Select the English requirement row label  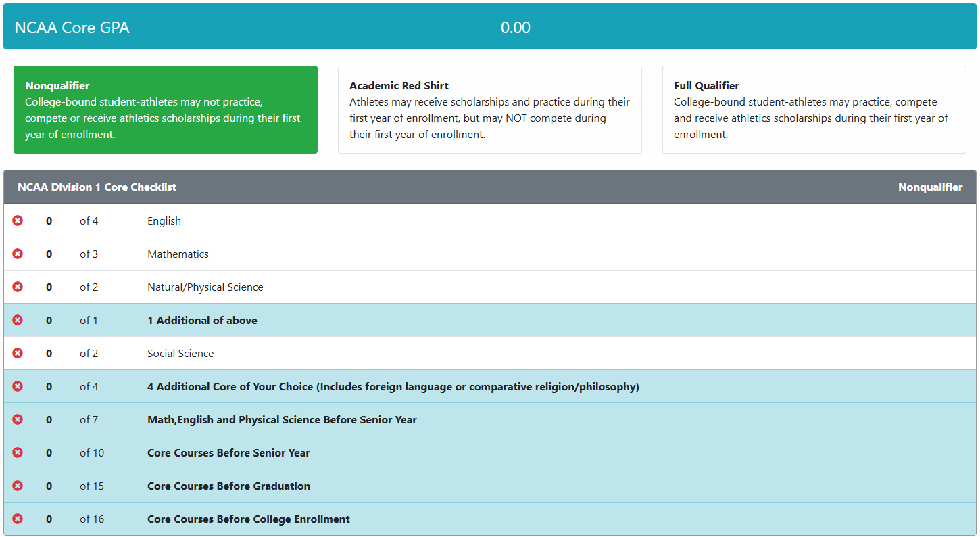pos(164,220)
